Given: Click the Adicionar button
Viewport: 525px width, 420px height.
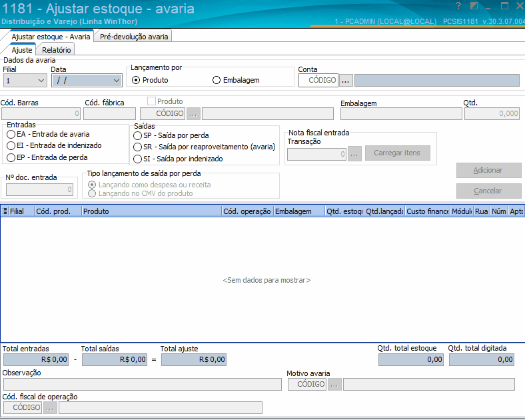Looking at the screenshot, I should coord(488,170).
